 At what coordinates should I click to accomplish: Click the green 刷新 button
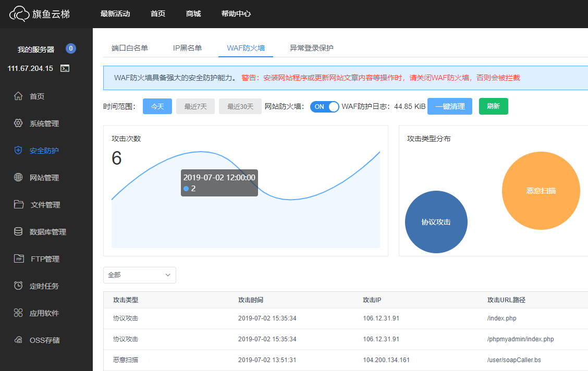tap(494, 106)
